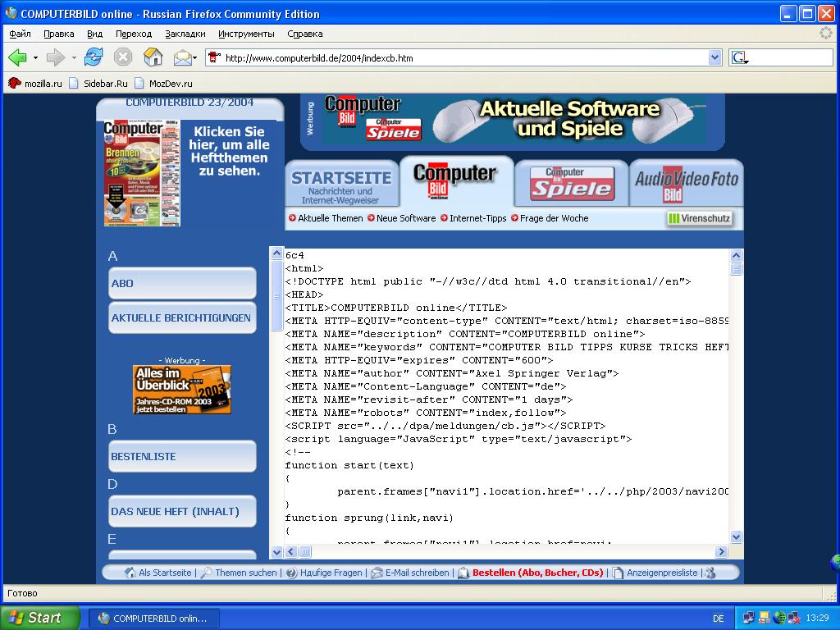Viewport: 840px width, 630px height.
Task: Click the Häufige Fragen footer link
Action: point(331,573)
